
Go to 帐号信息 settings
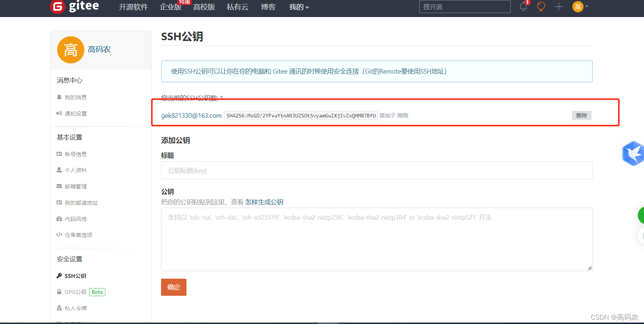point(76,154)
